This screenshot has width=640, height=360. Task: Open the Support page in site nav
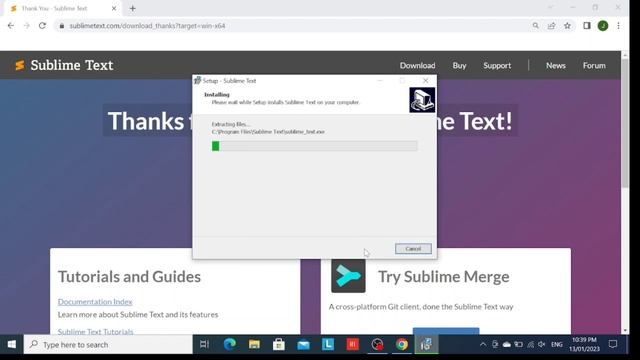[x=497, y=65]
